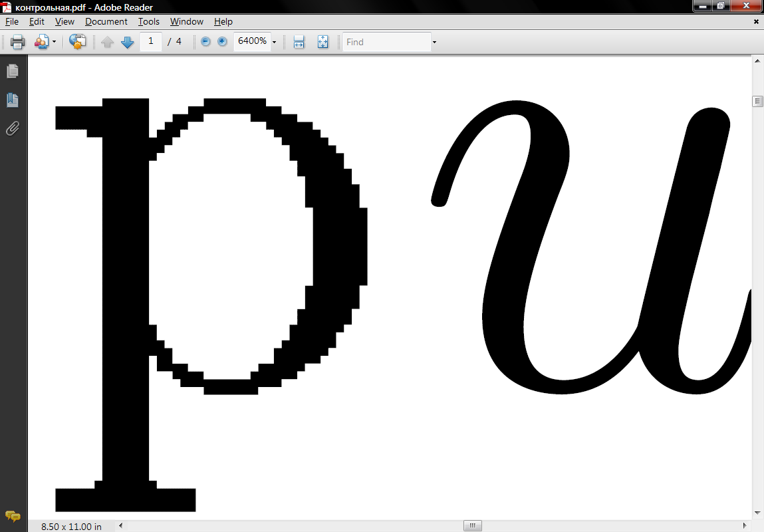Click in the Find search box
This screenshot has width=764, height=532.
click(x=386, y=42)
